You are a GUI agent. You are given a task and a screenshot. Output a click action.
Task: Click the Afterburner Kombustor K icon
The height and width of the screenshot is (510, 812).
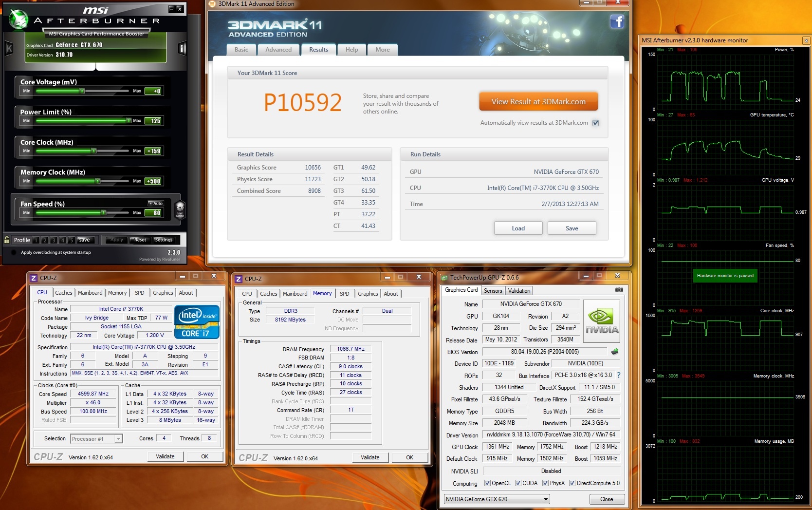point(9,48)
